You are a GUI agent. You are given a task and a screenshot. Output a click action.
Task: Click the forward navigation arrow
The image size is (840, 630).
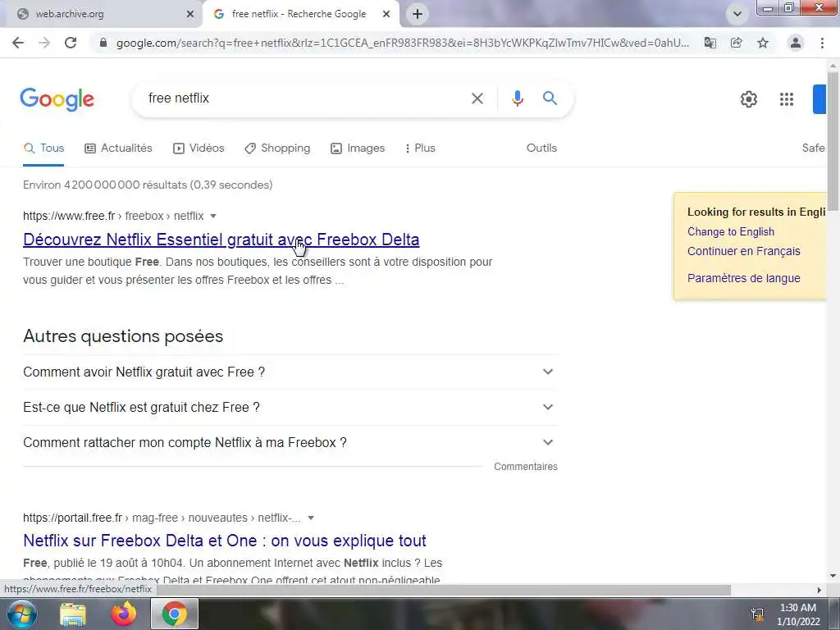pyautogui.click(x=44, y=43)
